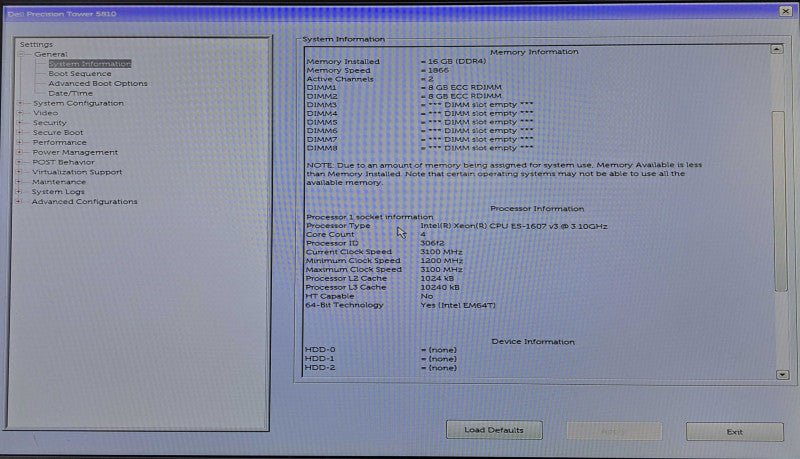Expand the Virtualization Support node
Screen dimensions: 800x459
[19, 172]
